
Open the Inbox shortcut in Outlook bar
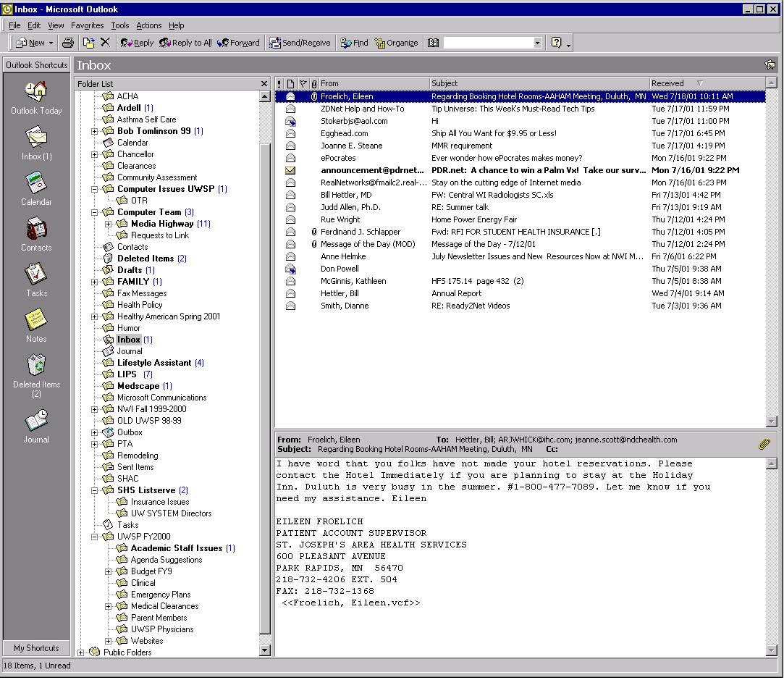[36, 143]
